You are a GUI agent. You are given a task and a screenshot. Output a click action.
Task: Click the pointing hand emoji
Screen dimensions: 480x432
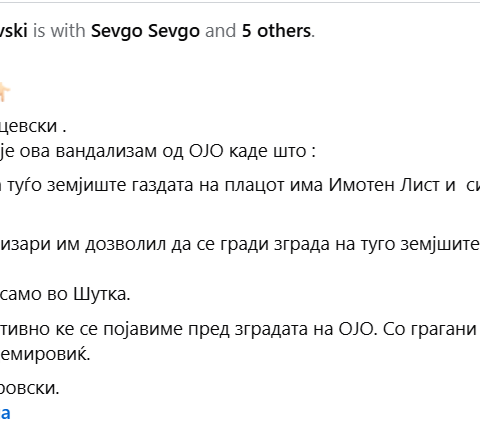tap(5, 92)
